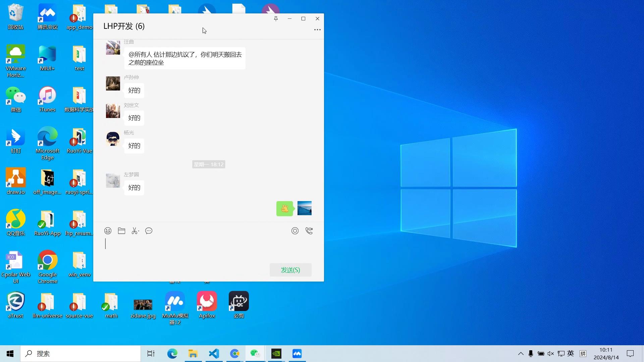This screenshot has width=644, height=362.
Task: Select the VMware Horizon desktop icon
Action: tap(16, 61)
